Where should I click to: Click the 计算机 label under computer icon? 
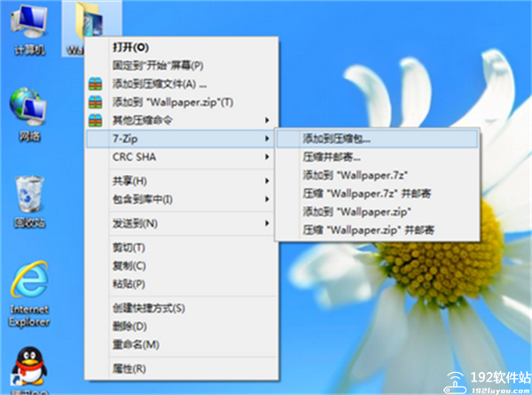click(29, 50)
